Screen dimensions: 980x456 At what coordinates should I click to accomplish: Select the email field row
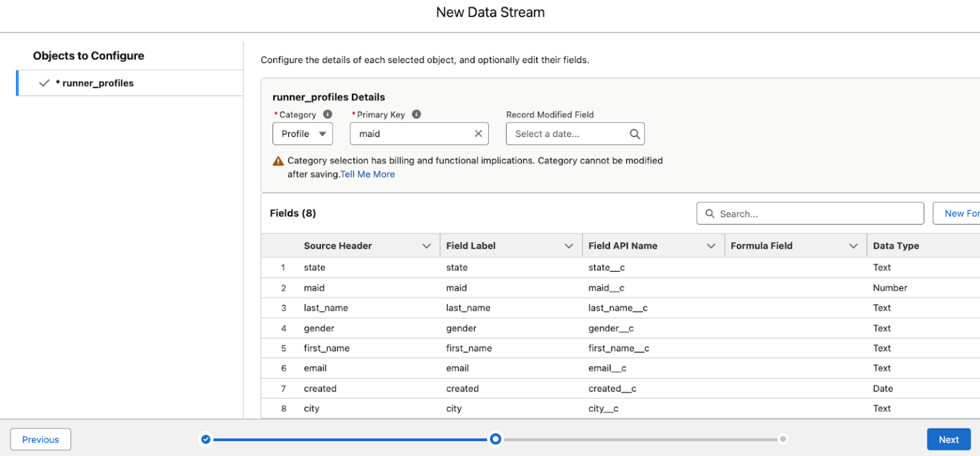pos(447,368)
